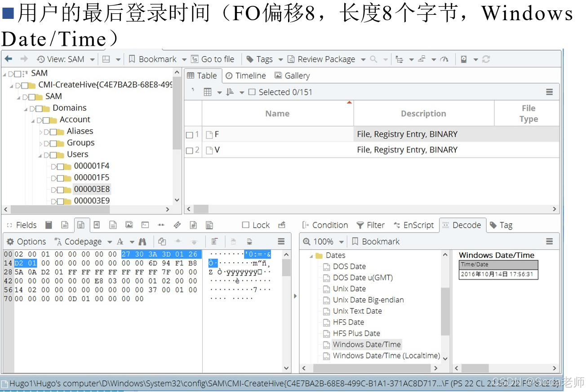The height and width of the screenshot is (392, 586).
Task: Select the 000003E9 user folder
Action: [x=92, y=201]
